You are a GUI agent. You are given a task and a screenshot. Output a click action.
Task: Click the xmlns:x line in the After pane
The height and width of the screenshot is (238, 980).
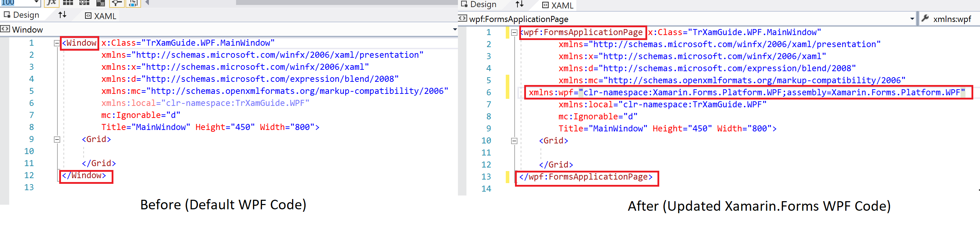click(x=693, y=56)
